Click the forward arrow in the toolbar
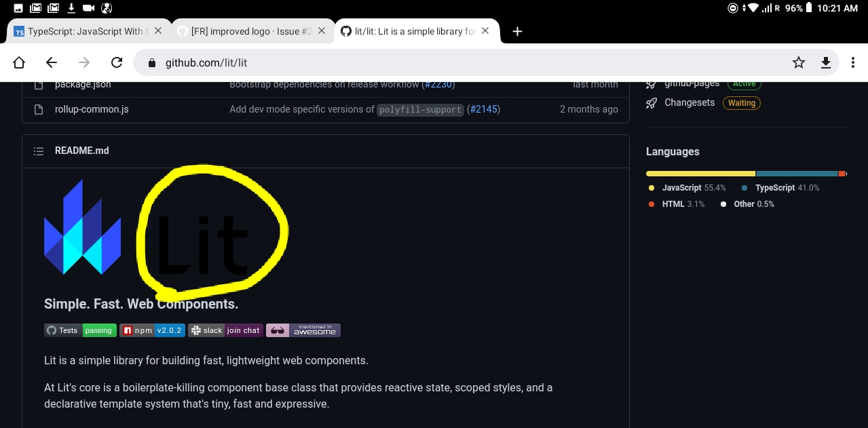The height and width of the screenshot is (428, 868). pyautogui.click(x=84, y=62)
